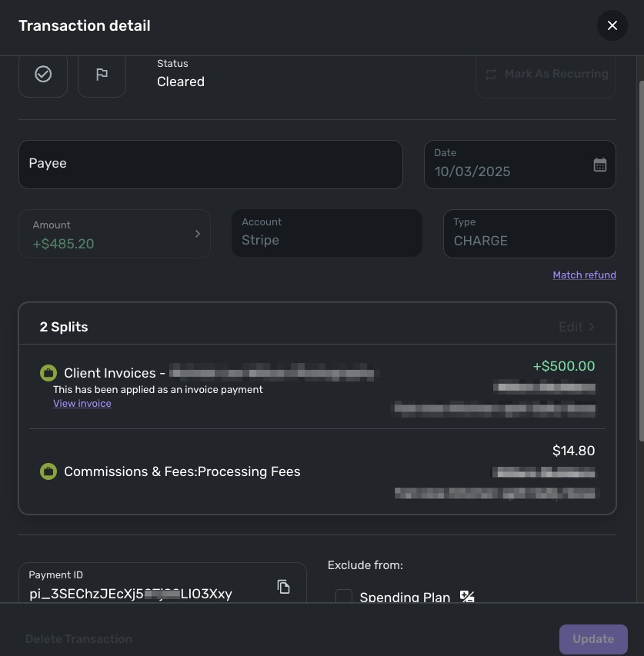The image size is (644, 656).
Task: Expand the Amount field chevron
Action: pyautogui.click(x=198, y=234)
